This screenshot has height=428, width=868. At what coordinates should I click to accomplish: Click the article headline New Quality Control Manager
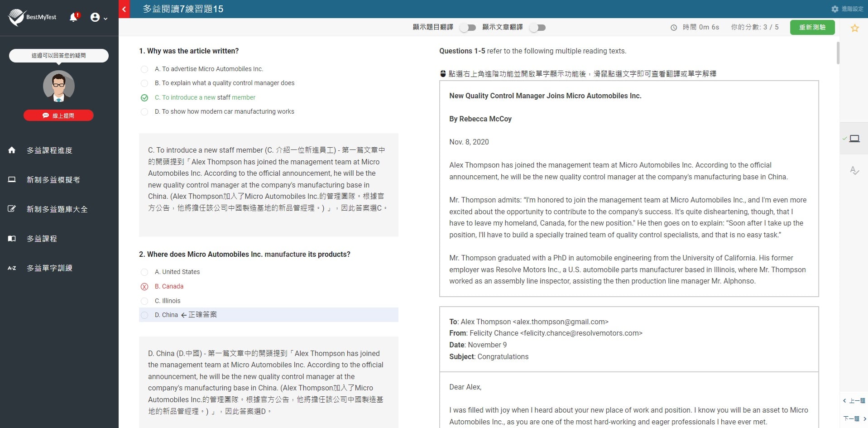[545, 96]
